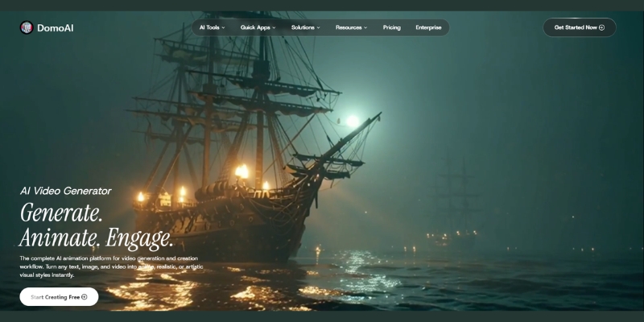Expand the Solutions chevron arrow

pyautogui.click(x=318, y=27)
